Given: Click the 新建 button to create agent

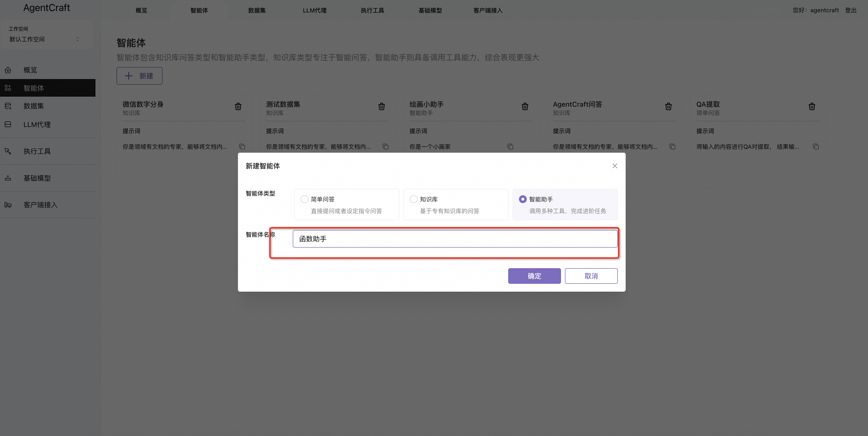Looking at the screenshot, I should (139, 76).
